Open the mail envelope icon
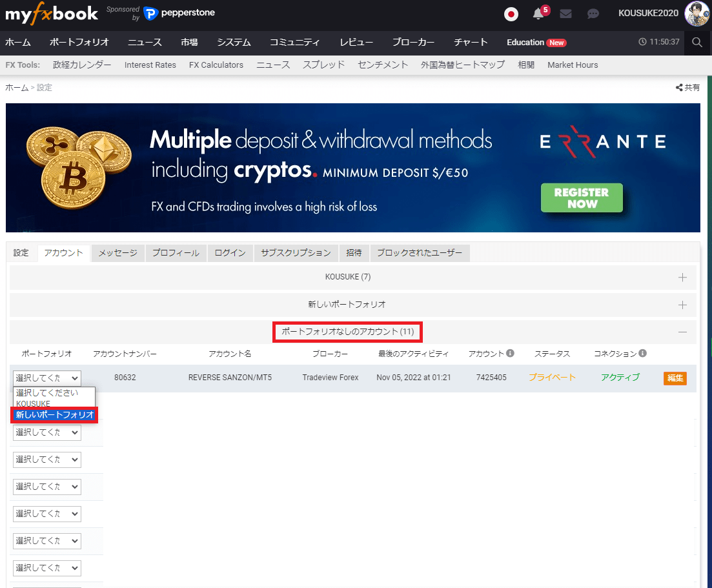Viewport: 712px width, 588px height. [x=565, y=14]
